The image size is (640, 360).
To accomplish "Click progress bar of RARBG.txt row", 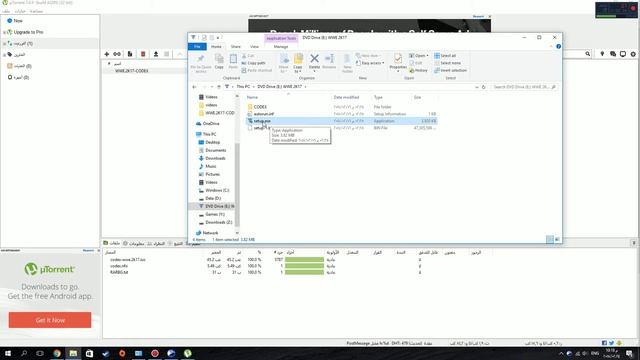I will pyautogui.click(x=304, y=272).
